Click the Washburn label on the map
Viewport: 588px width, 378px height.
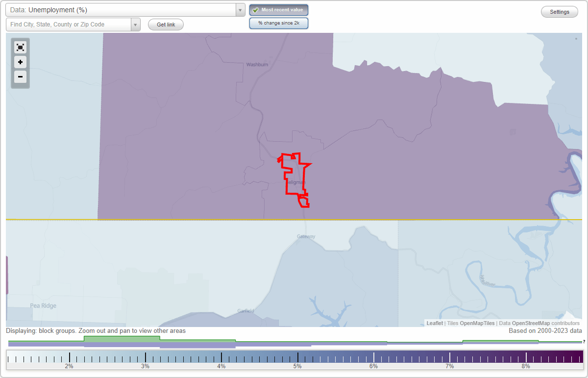(257, 65)
